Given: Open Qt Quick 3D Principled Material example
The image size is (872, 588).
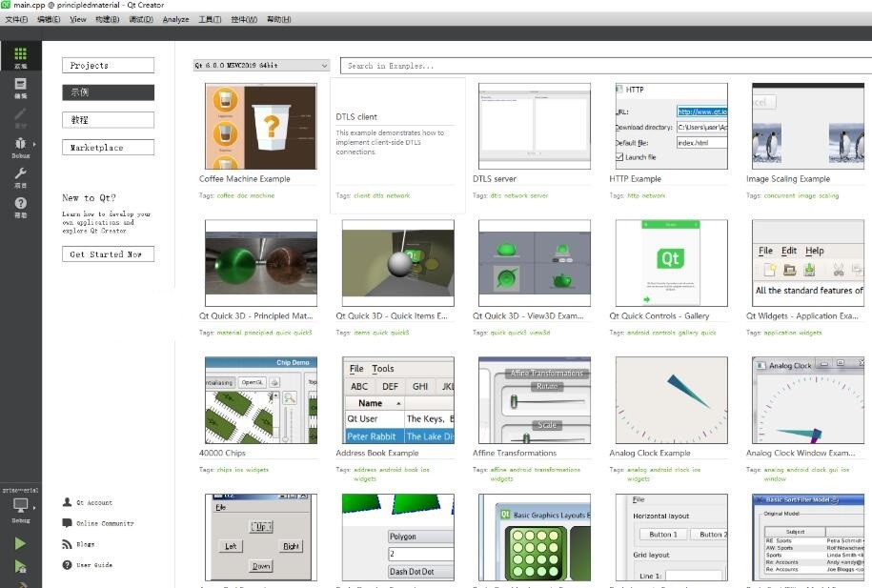Looking at the screenshot, I should point(261,263).
